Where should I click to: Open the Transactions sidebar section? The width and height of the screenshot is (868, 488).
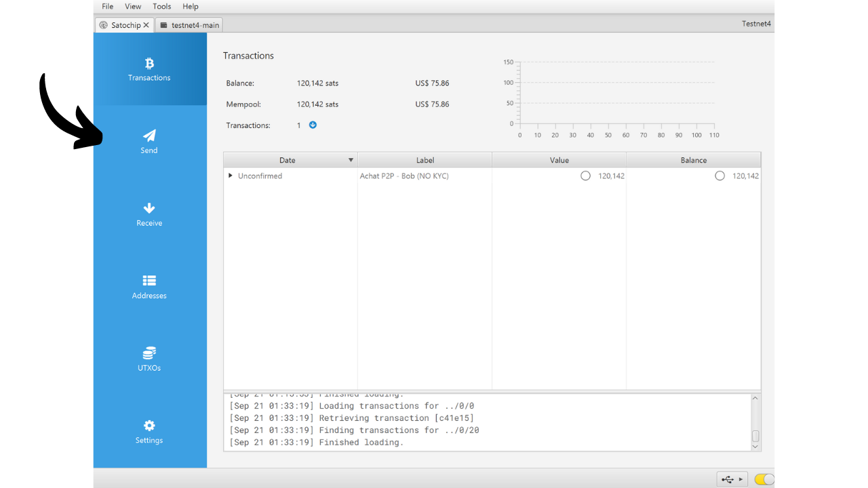click(x=150, y=69)
